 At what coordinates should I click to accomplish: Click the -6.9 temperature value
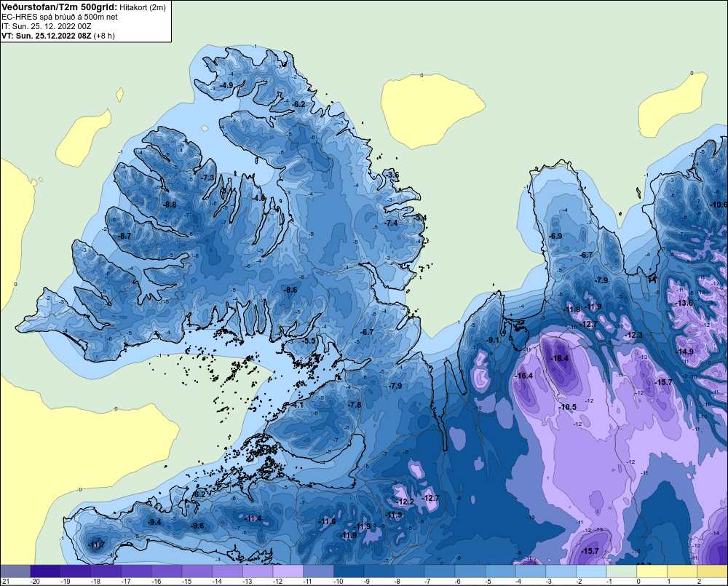555,236
